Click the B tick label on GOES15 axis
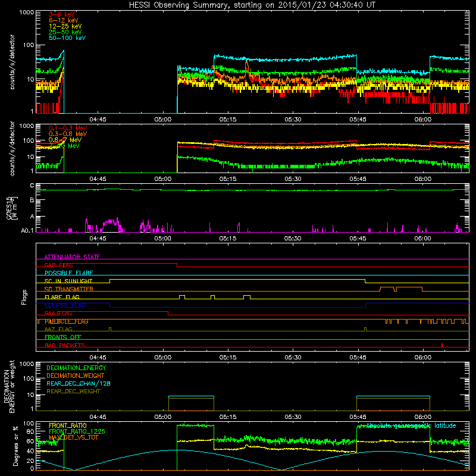 point(32,201)
